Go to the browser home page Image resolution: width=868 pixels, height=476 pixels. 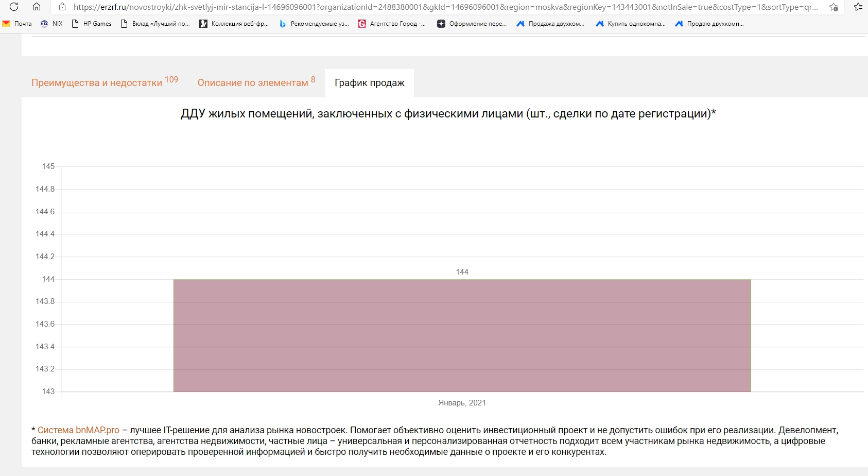[37, 7]
